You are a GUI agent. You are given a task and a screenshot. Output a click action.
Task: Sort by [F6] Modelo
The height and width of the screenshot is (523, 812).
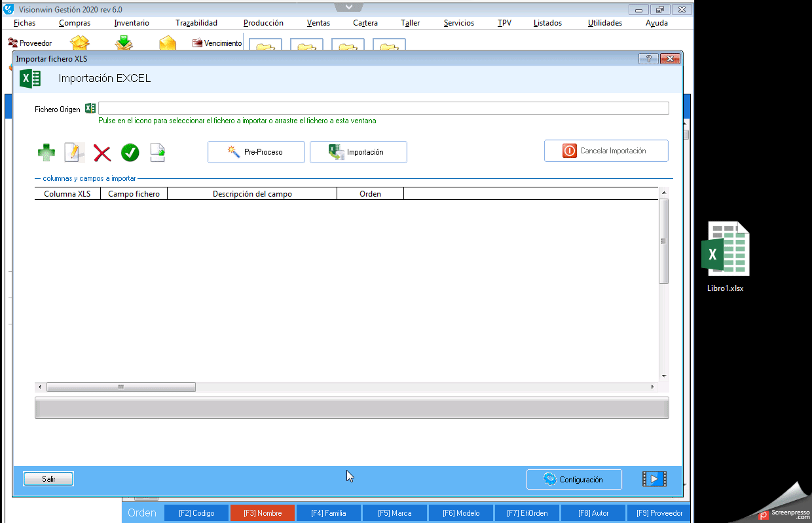pos(461,513)
